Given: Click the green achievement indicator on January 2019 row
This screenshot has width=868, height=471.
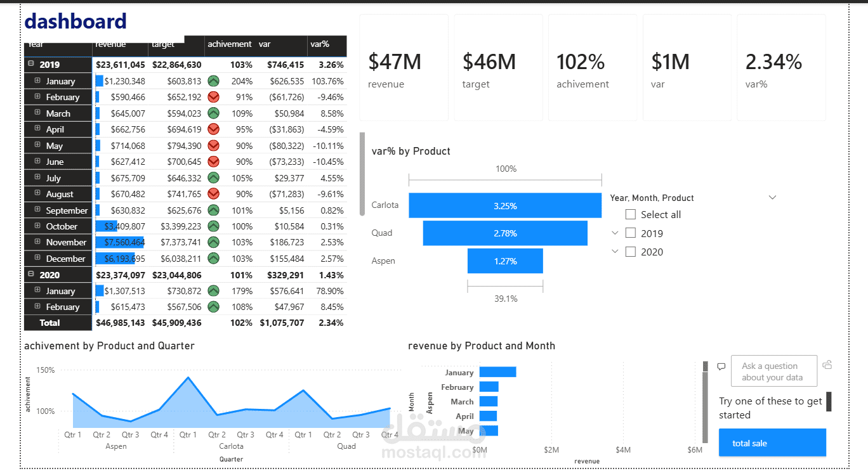Looking at the screenshot, I should [213, 81].
